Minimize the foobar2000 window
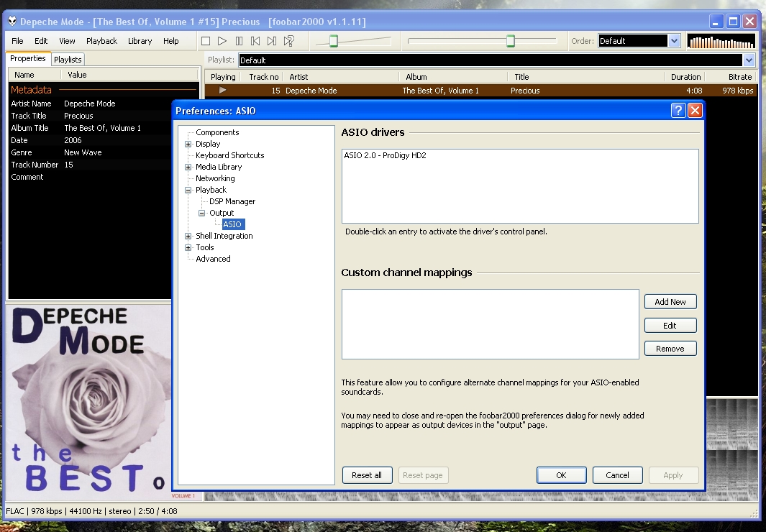766x532 pixels. 716,22
